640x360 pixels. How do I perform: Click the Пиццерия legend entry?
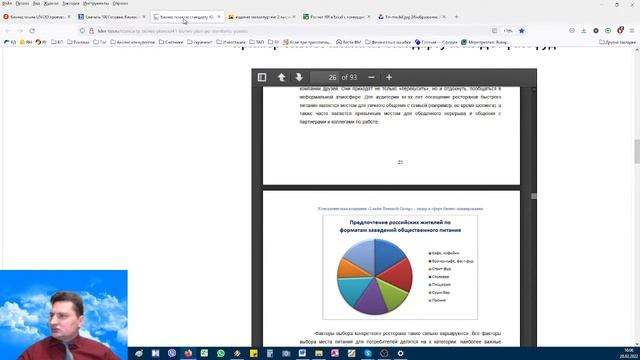tap(440, 284)
